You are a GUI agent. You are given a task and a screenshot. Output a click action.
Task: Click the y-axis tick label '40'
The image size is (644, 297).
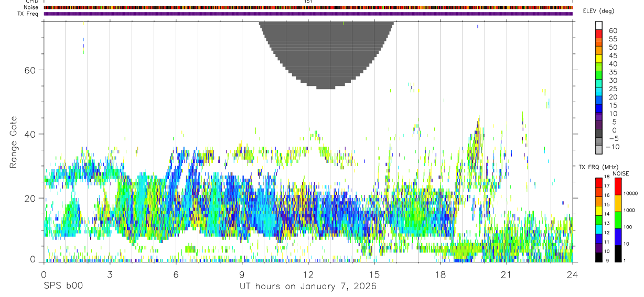(x=29, y=134)
